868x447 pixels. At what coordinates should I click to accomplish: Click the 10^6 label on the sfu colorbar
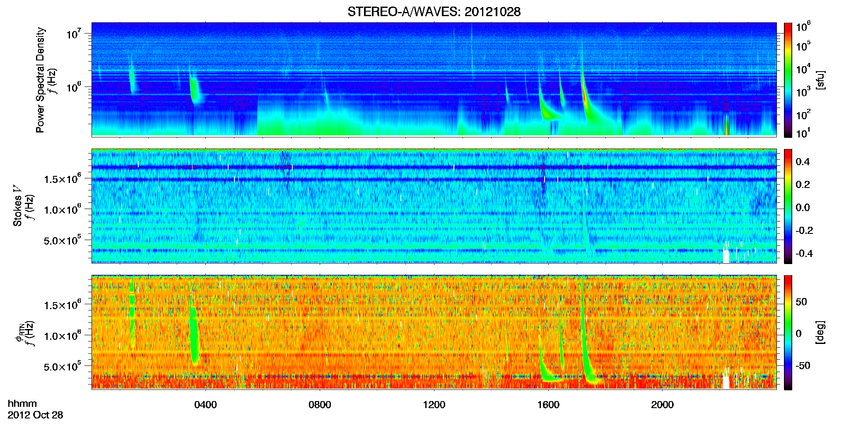point(803,26)
